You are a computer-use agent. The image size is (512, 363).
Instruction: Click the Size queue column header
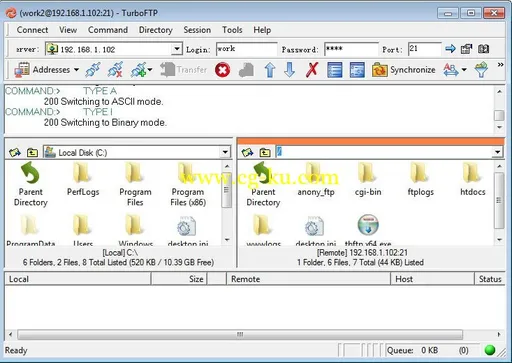[179, 279]
